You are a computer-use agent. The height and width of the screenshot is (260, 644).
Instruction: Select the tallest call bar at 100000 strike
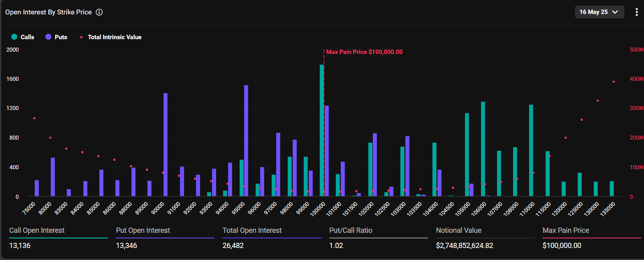322,132
